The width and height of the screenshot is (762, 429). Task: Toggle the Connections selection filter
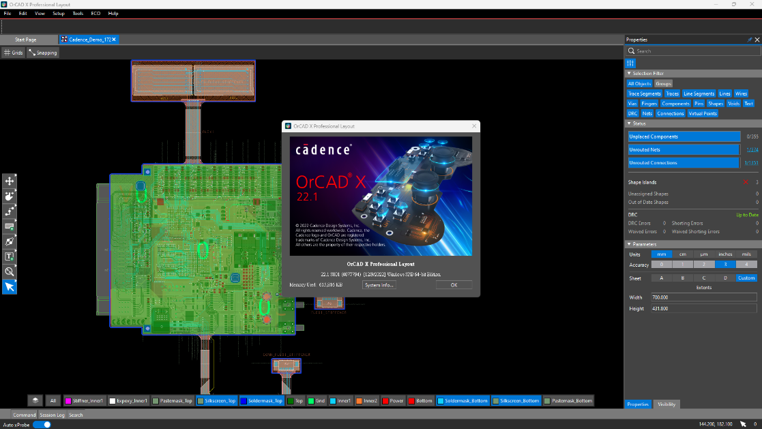point(670,114)
